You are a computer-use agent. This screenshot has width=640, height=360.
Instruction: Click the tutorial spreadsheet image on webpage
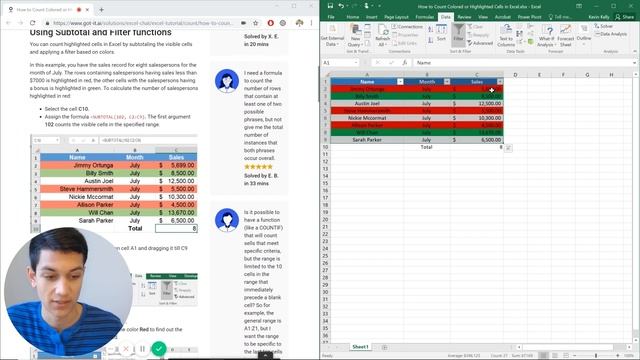[114, 184]
